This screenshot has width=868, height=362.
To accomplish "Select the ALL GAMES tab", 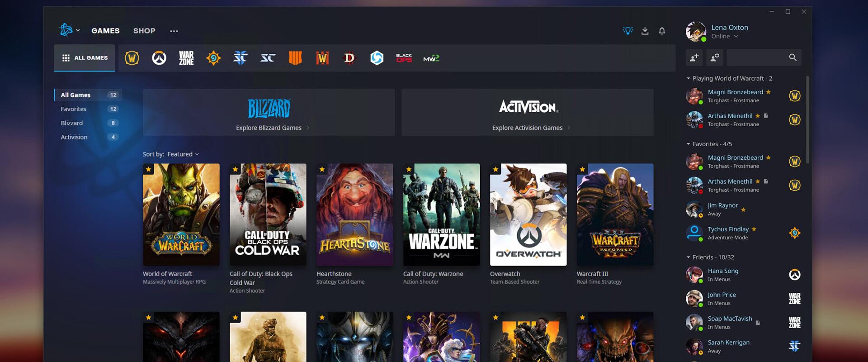I will (85, 58).
